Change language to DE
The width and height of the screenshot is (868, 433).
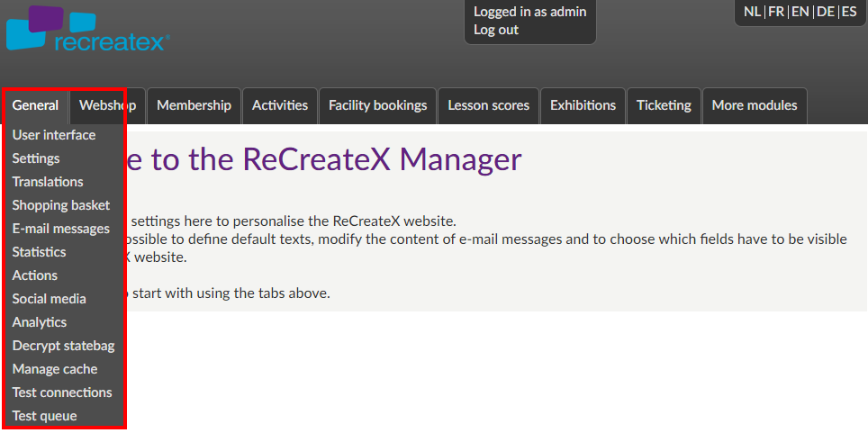click(825, 12)
